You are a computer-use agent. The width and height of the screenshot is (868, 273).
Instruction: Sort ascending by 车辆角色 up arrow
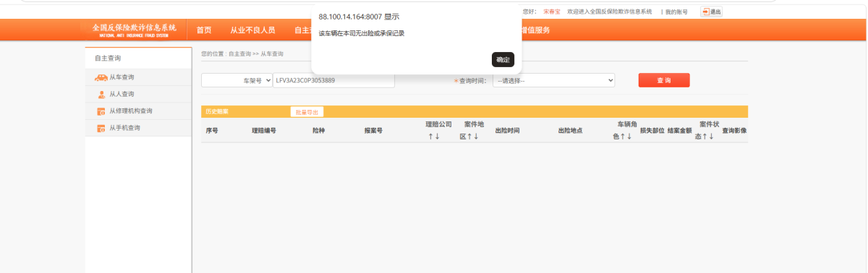coord(623,136)
